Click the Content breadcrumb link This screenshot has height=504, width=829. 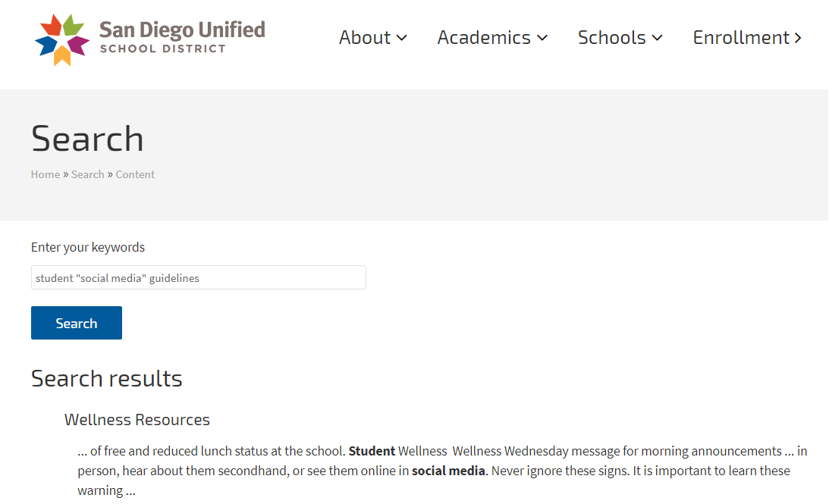pos(135,174)
